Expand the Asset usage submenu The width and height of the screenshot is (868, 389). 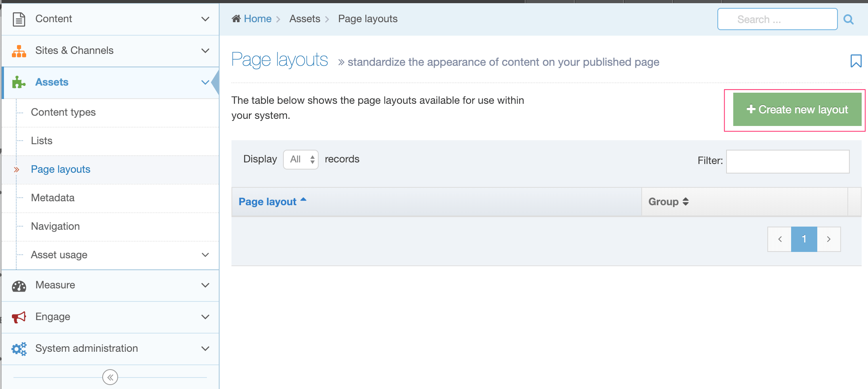coord(205,255)
